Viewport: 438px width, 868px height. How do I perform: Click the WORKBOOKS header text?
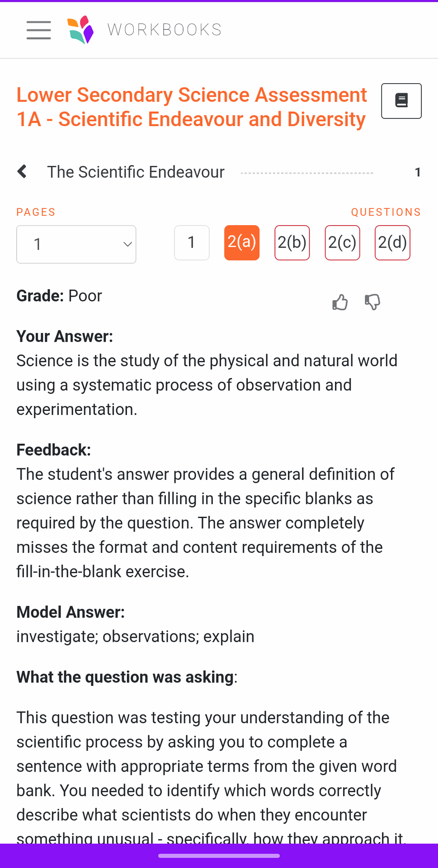tap(165, 30)
